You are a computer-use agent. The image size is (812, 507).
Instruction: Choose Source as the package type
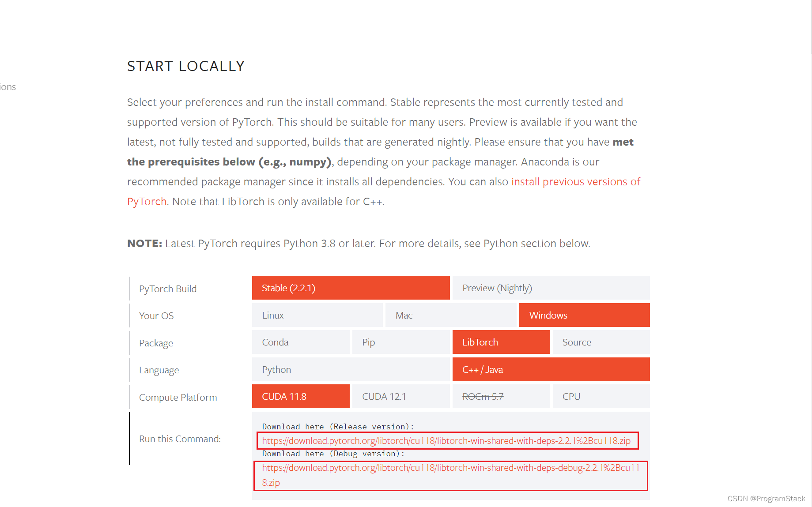601,342
